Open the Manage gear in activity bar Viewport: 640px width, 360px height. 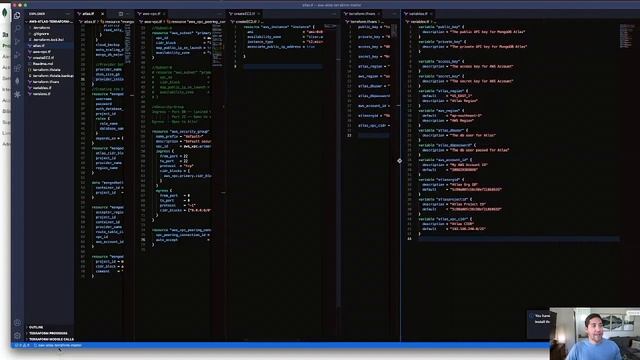(17, 336)
